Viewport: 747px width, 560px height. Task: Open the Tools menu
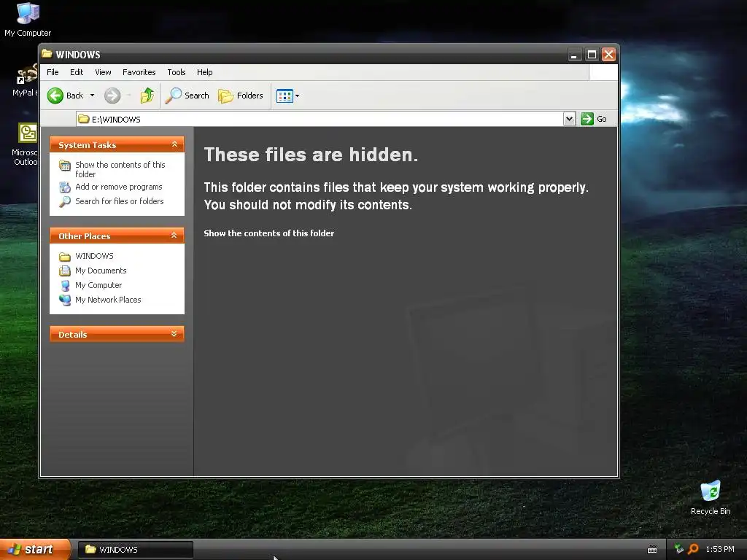(x=177, y=72)
